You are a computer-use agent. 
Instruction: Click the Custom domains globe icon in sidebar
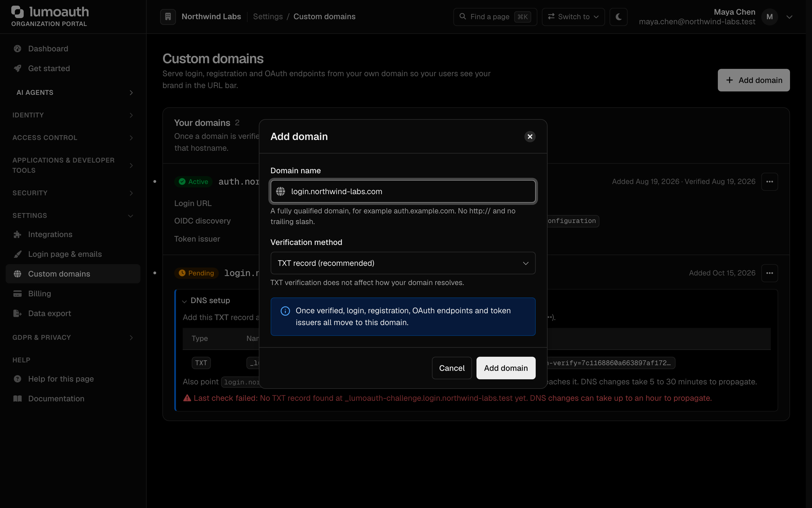pyautogui.click(x=17, y=274)
